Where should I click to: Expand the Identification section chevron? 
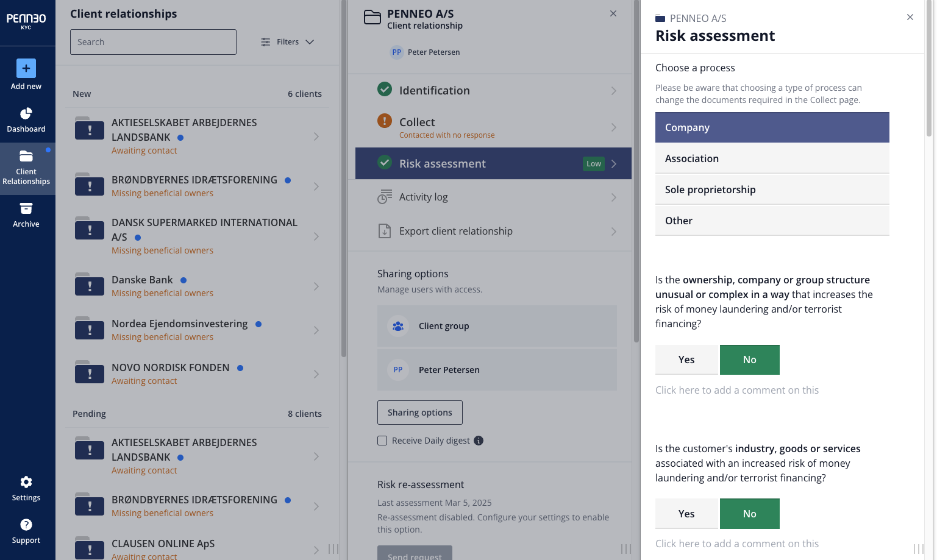pyautogui.click(x=614, y=91)
